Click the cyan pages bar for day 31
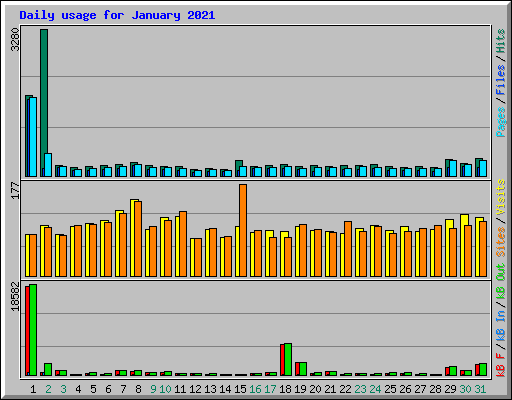This screenshot has width=512, height=400. click(483, 168)
